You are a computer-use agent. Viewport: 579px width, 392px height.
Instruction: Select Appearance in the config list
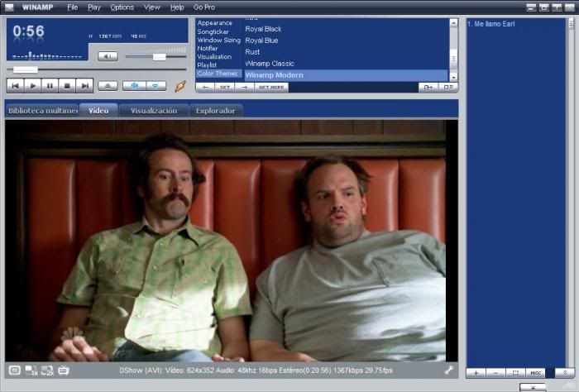pos(214,23)
